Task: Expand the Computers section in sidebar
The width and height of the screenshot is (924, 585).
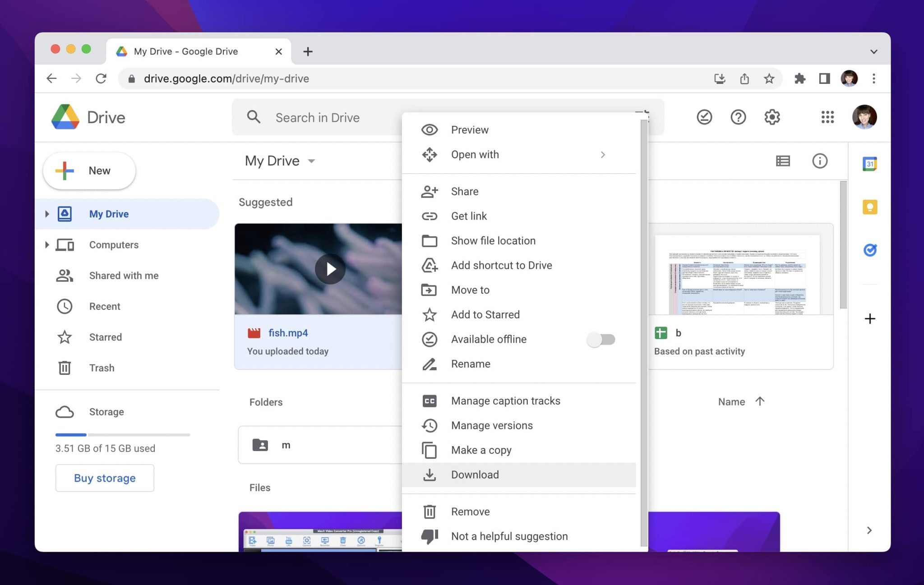Action: [47, 244]
